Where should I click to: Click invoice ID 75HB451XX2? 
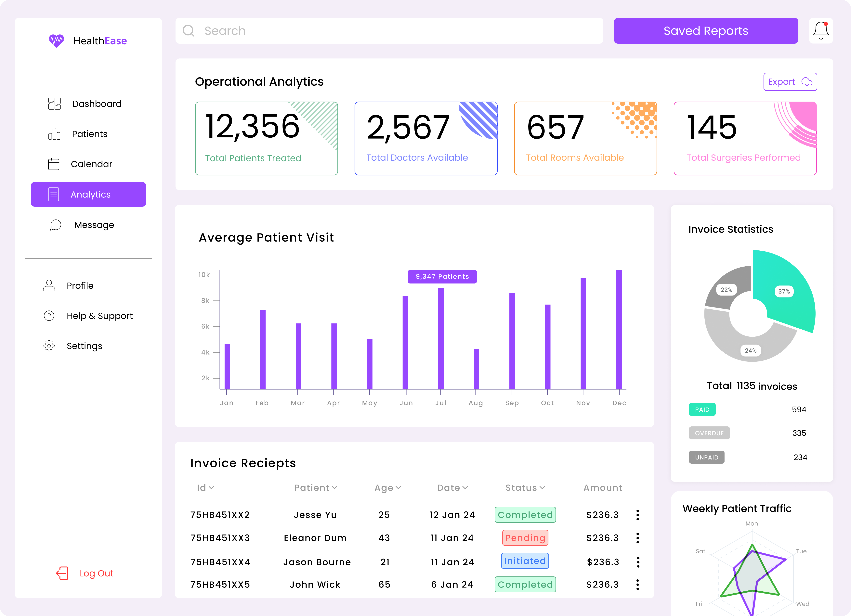click(x=220, y=515)
